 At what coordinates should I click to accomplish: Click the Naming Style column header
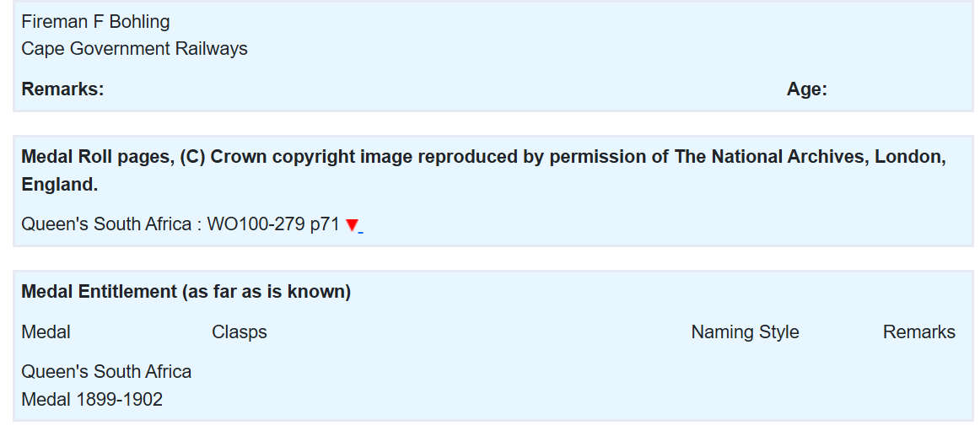[745, 332]
